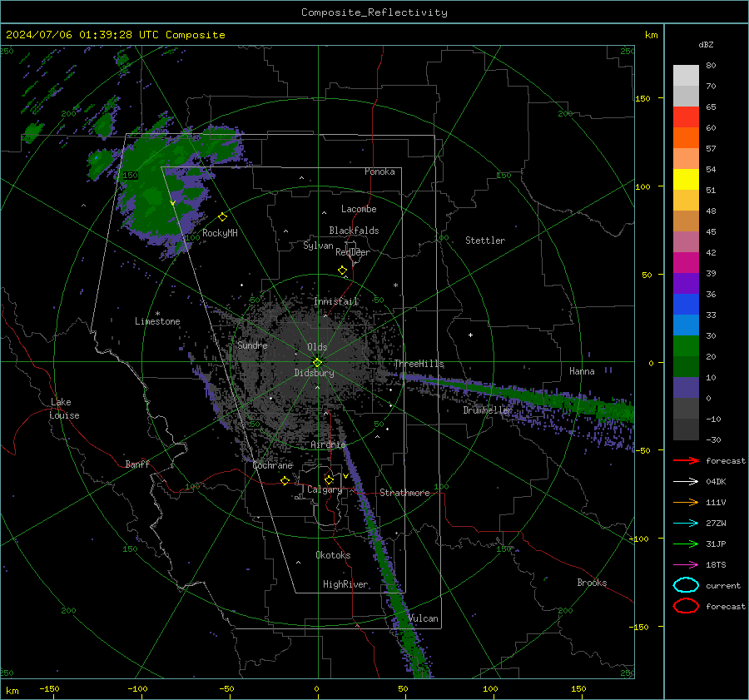The height and width of the screenshot is (700, 749).
Task: Select the bright green 20-30 dBZ swatch
Action: 686,346
